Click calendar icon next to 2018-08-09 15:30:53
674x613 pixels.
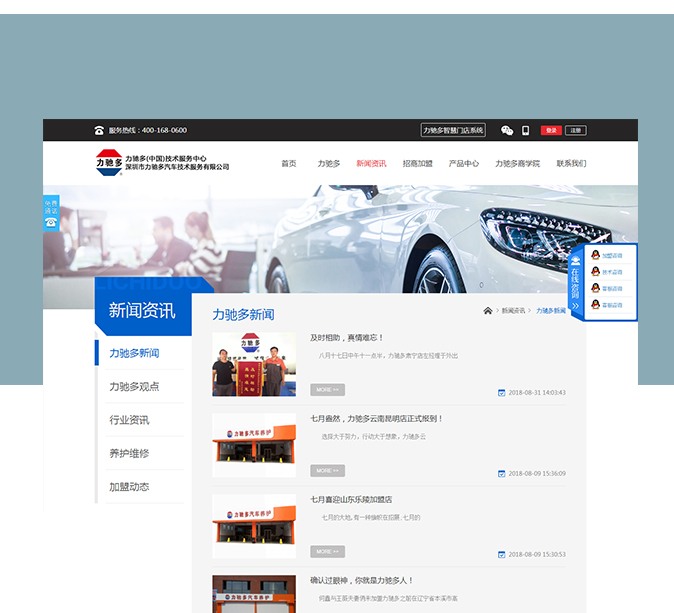click(501, 555)
